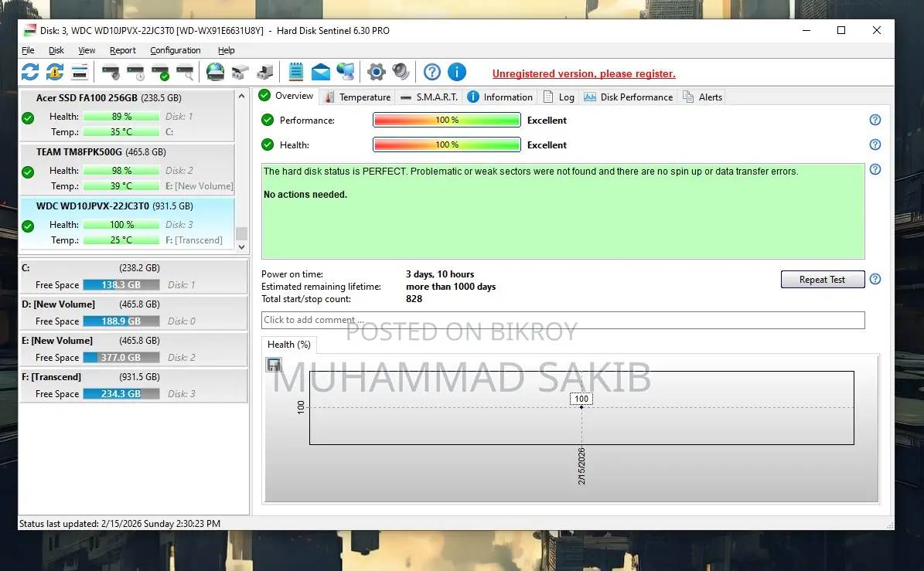Image resolution: width=924 pixels, height=571 pixels.
Task: Click the comment input field
Action: click(x=563, y=320)
